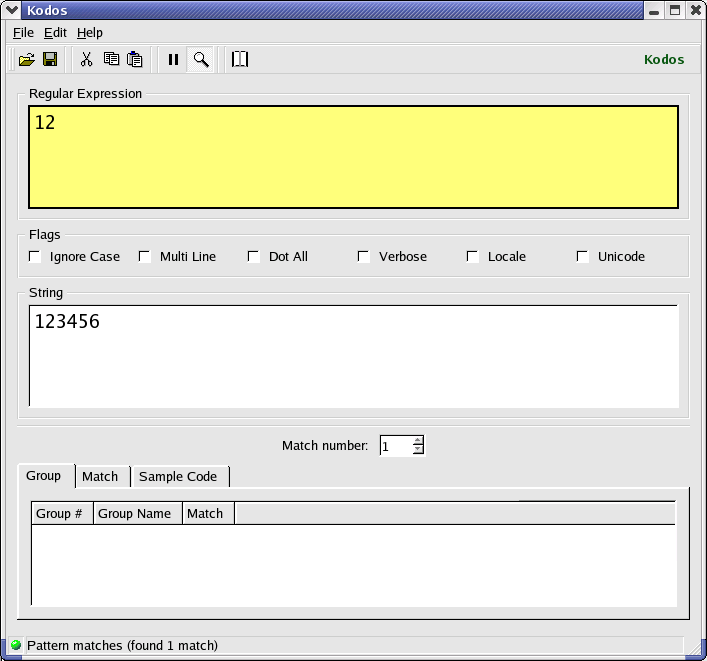707x661 pixels.
Task: Open the regex reference book icon
Action: click(x=240, y=60)
